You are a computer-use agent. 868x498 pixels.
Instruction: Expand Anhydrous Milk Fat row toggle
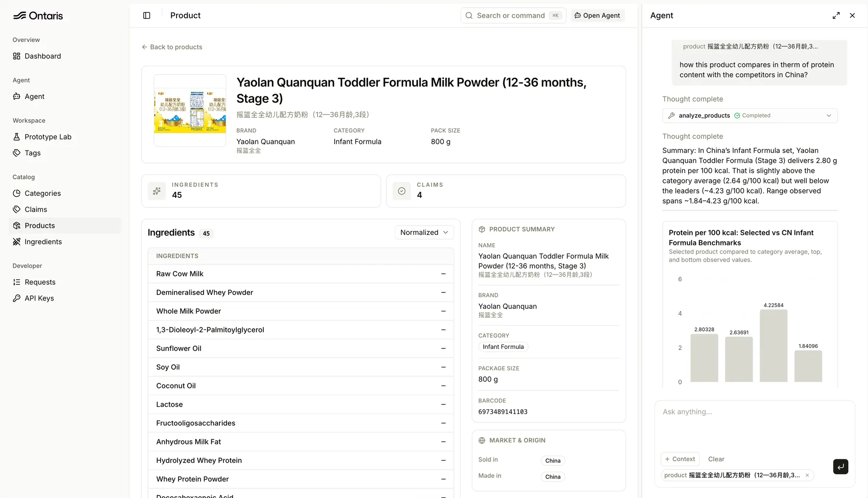pyautogui.click(x=443, y=442)
